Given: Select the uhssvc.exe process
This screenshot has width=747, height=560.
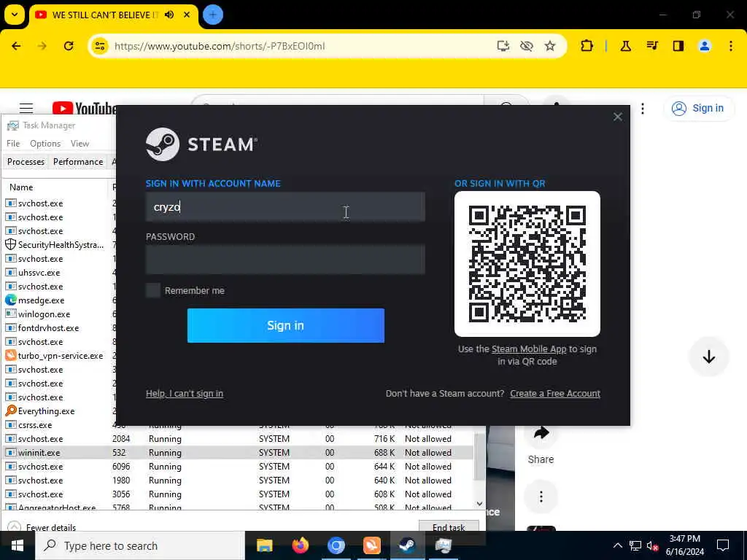Looking at the screenshot, I should tap(60, 273).
